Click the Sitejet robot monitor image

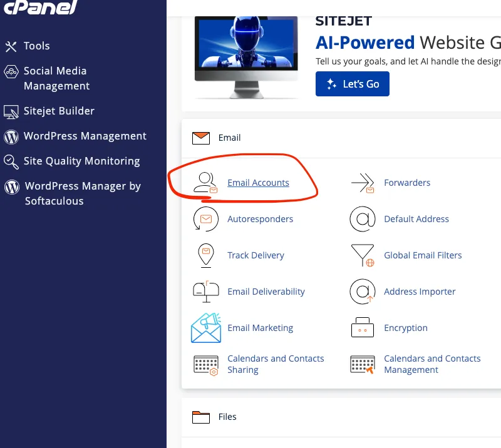246,58
